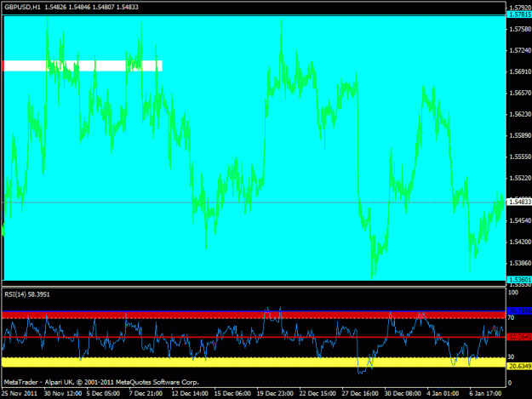Select the red 50-level line in the RSI window
The image size is (532, 399).
click(x=254, y=337)
